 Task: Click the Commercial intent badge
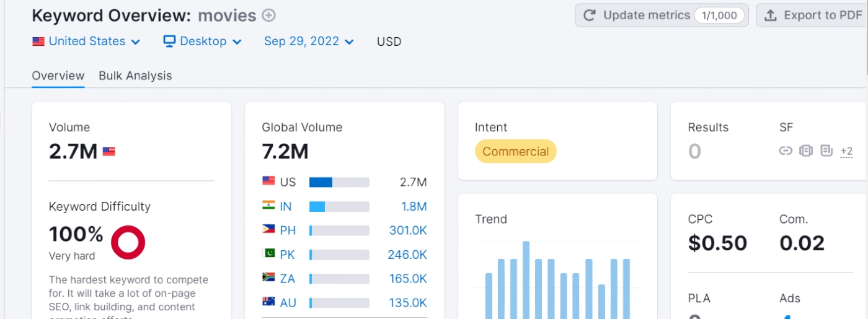coord(515,152)
